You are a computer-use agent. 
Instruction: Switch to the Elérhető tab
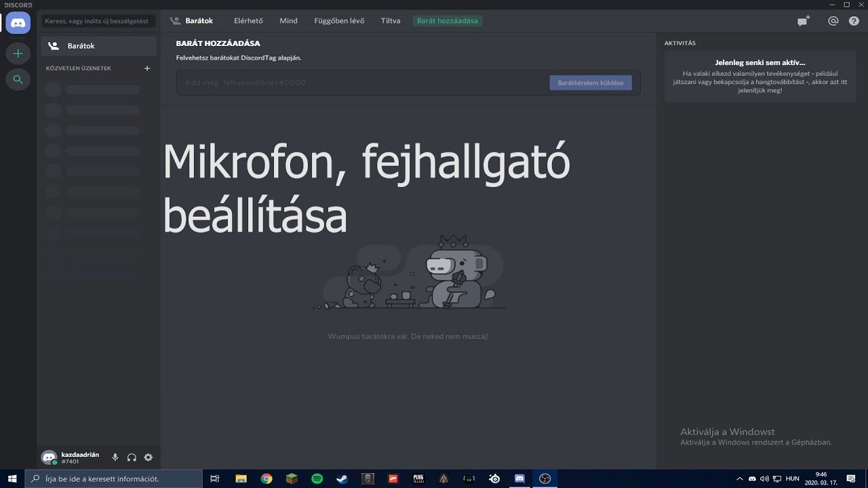pos(248,21)
